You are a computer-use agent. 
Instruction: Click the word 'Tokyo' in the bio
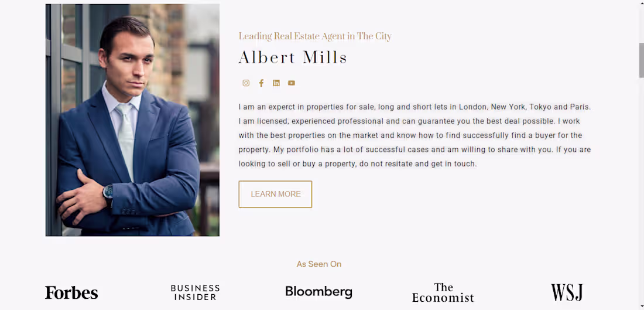click(x=540, y=107)
